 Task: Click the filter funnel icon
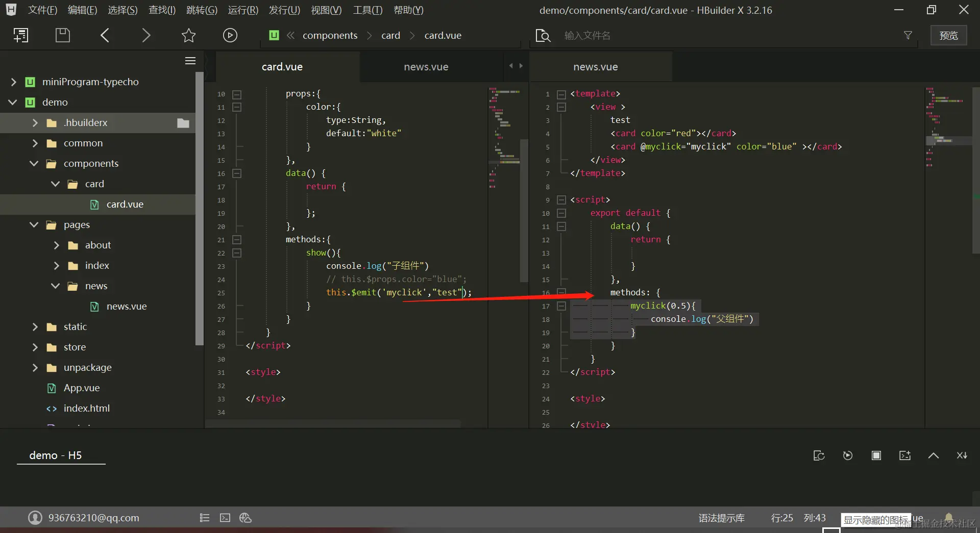[x=908, y=35]
